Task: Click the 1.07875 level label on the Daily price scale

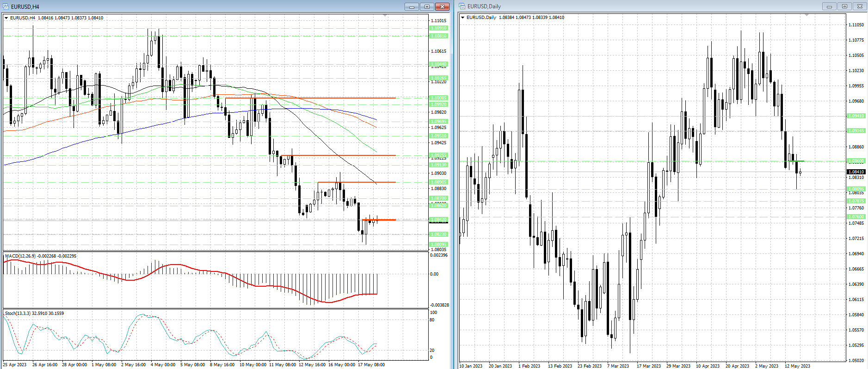Action: pos(856,201)
